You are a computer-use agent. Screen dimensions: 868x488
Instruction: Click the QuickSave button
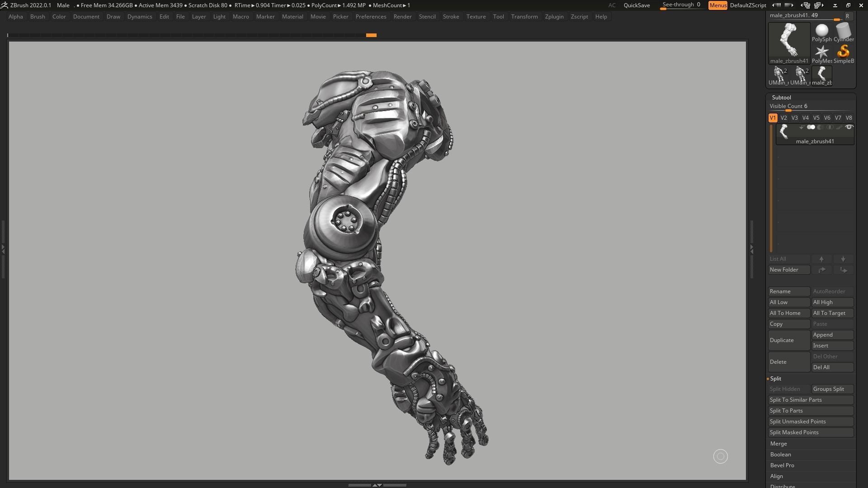tap(637, 5)
